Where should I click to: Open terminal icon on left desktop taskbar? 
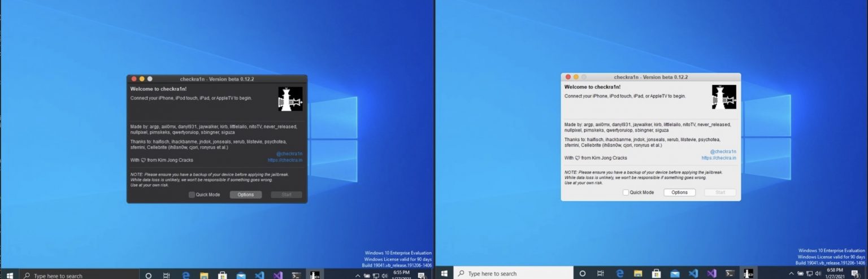(x=296, y=276)
